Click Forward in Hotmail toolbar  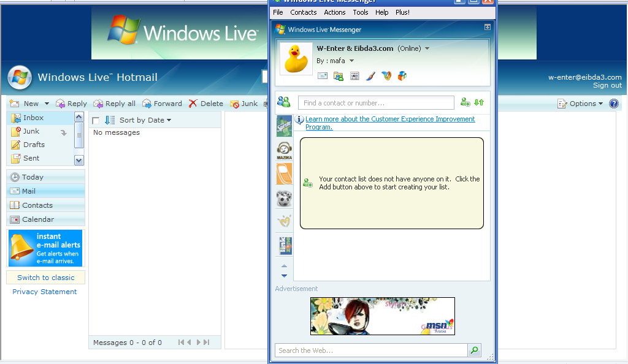162,104
